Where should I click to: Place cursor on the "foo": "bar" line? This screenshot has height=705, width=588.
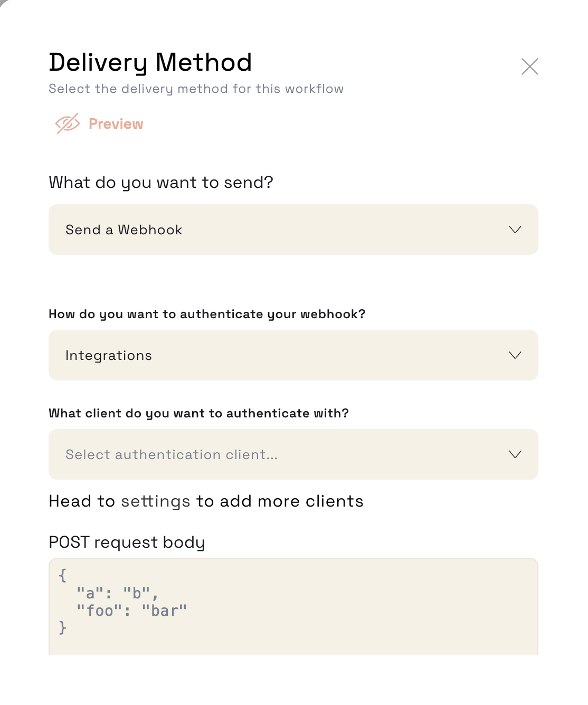[x=131, y=611]
